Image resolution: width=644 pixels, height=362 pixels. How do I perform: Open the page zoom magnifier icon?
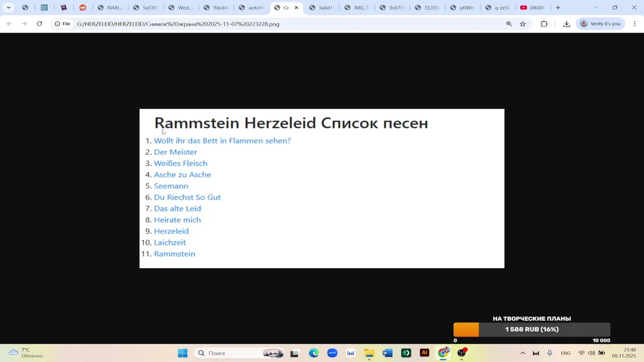coord(509,24)
